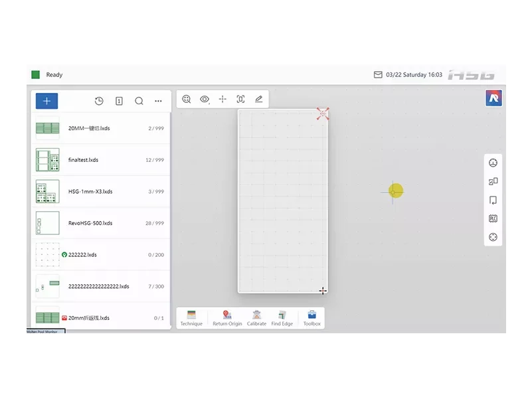Select the crosshair positioning tool

[x=222, y=99]
